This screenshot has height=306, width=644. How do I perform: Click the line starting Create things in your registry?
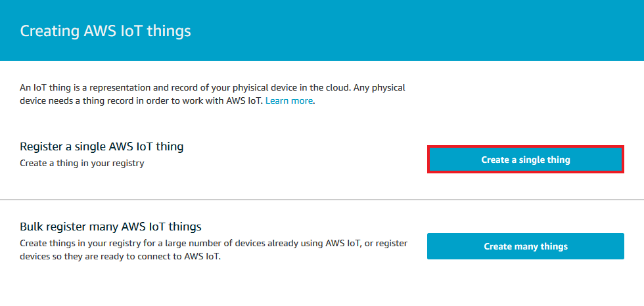pos(214,244)
